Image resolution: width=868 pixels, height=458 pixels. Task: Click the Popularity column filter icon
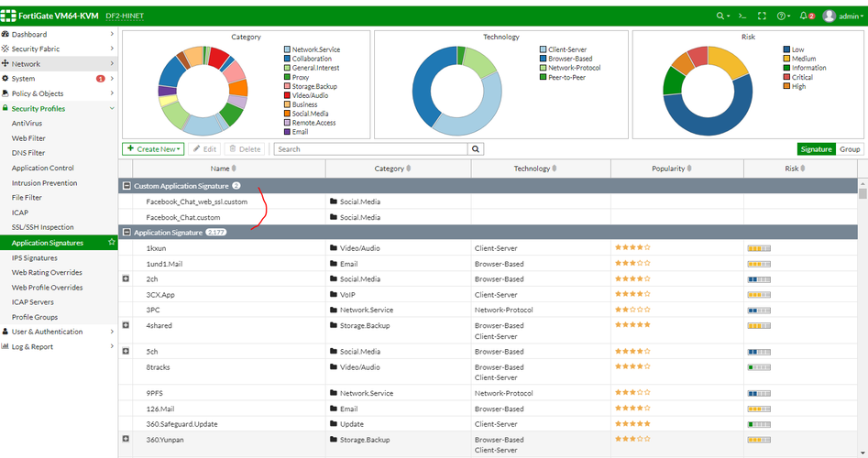tap(689, 169)
